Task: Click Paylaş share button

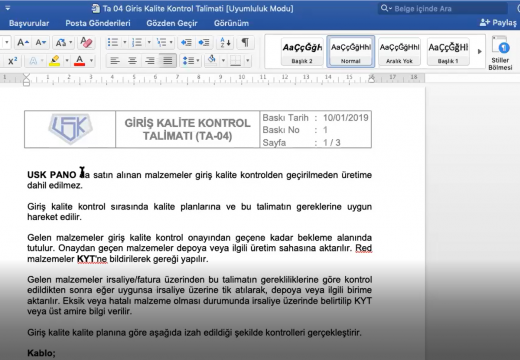Action: pyautogui.click(x=499, y=23)
